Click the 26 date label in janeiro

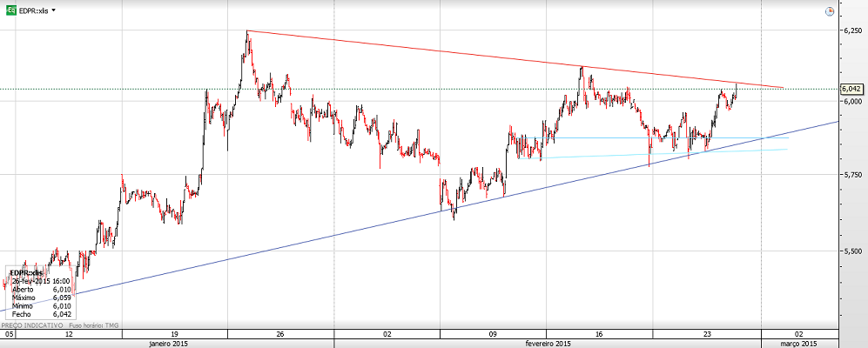click(x=280, y=335)
